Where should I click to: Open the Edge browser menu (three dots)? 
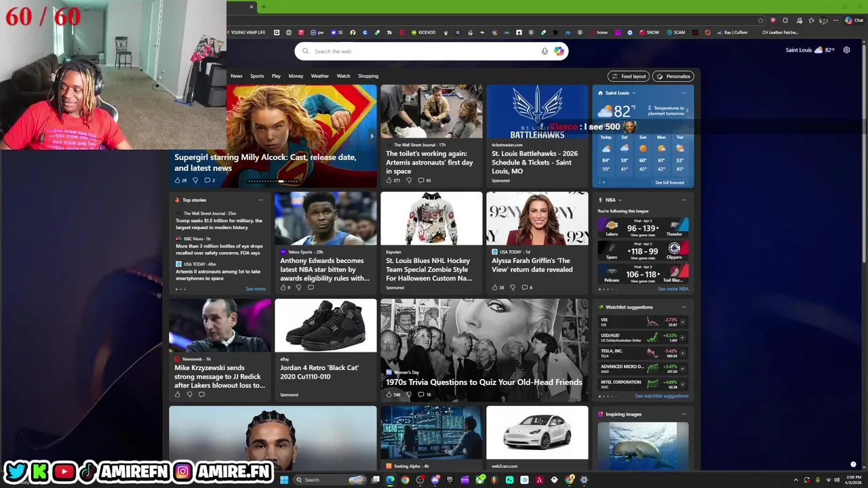coord(834,20)
